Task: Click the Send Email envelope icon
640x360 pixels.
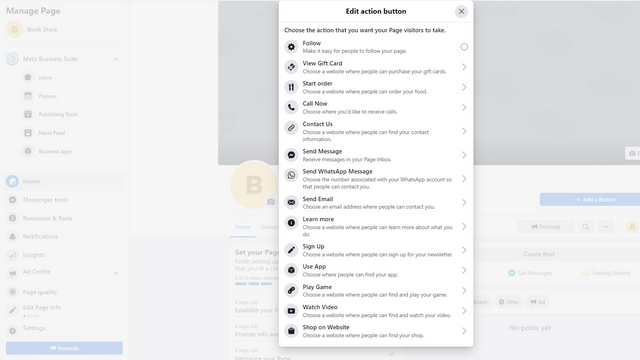Action: (x=291, y=202)
